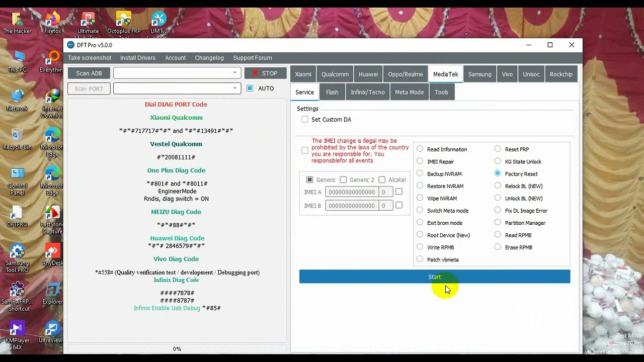The image size is (644, 362).
Task: Select the Partition Manager option
Action: pyautogui.click(x=498, y=222)
